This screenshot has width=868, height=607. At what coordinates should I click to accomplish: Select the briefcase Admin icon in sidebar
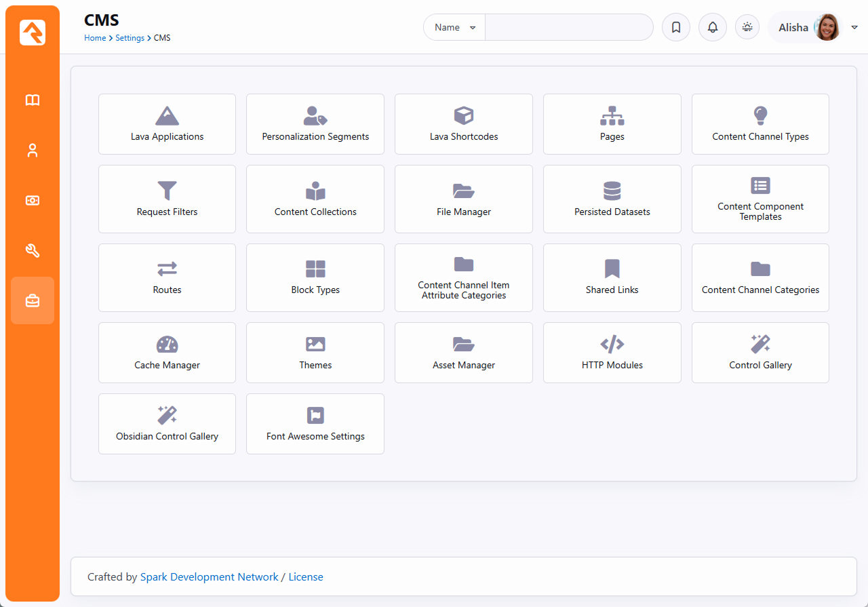[x=33, y=300]
